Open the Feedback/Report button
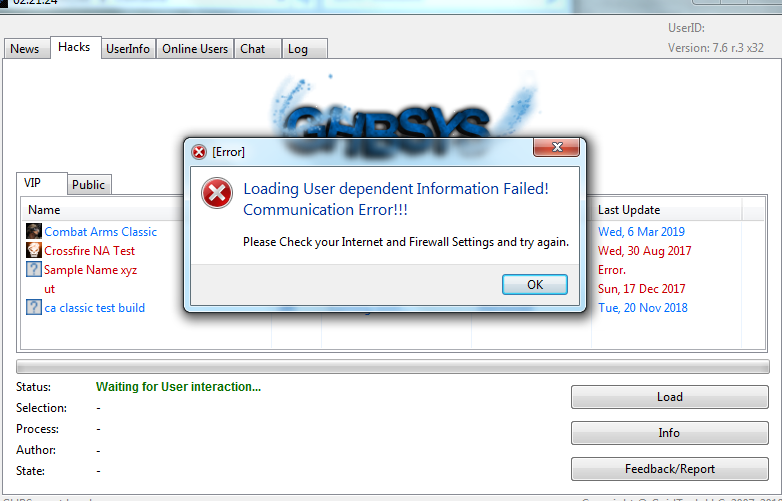Screen dimensions: 782x501 [x=670, y=469]
